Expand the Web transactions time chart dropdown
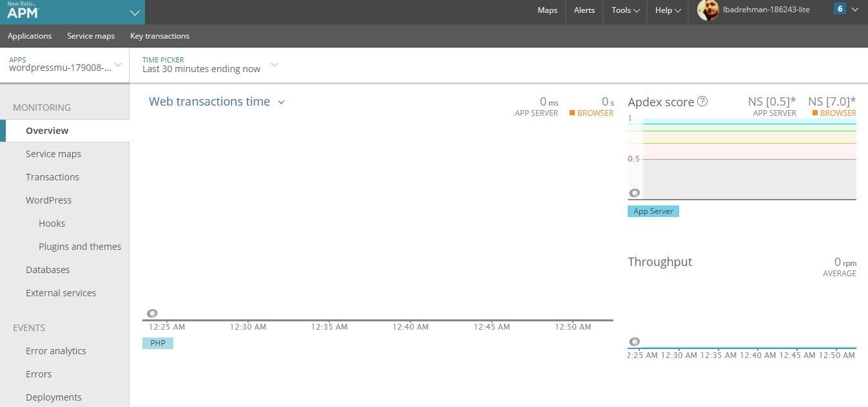This screenshot has width=868, height=407. pos(282,102)
